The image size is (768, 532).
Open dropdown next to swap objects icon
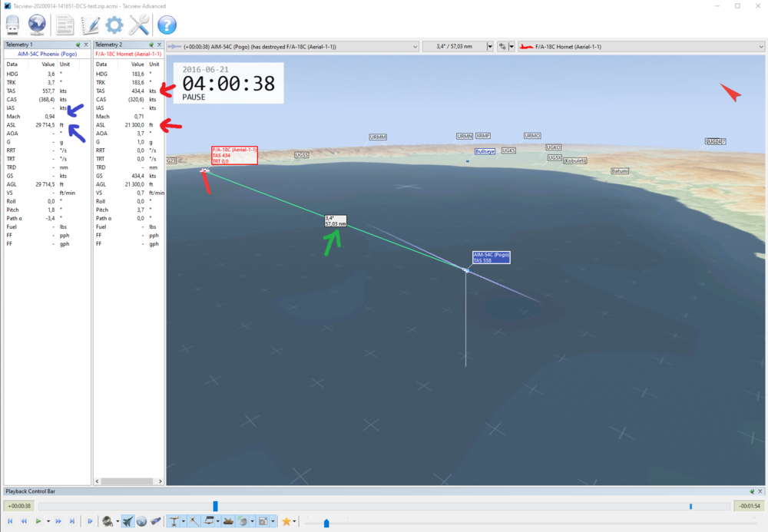tap(511, 47)
